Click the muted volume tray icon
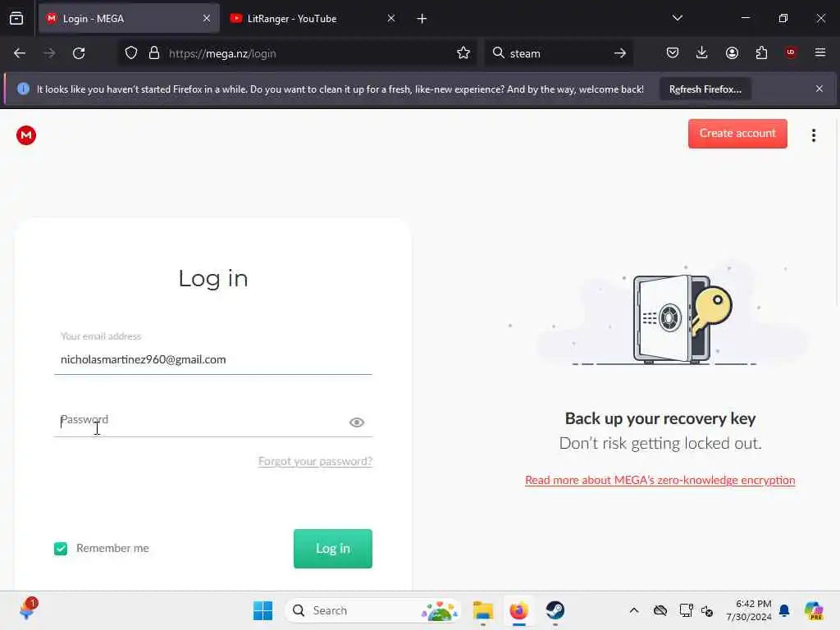The width and height of the screenshot is (840, 630). tap(707, 610)
